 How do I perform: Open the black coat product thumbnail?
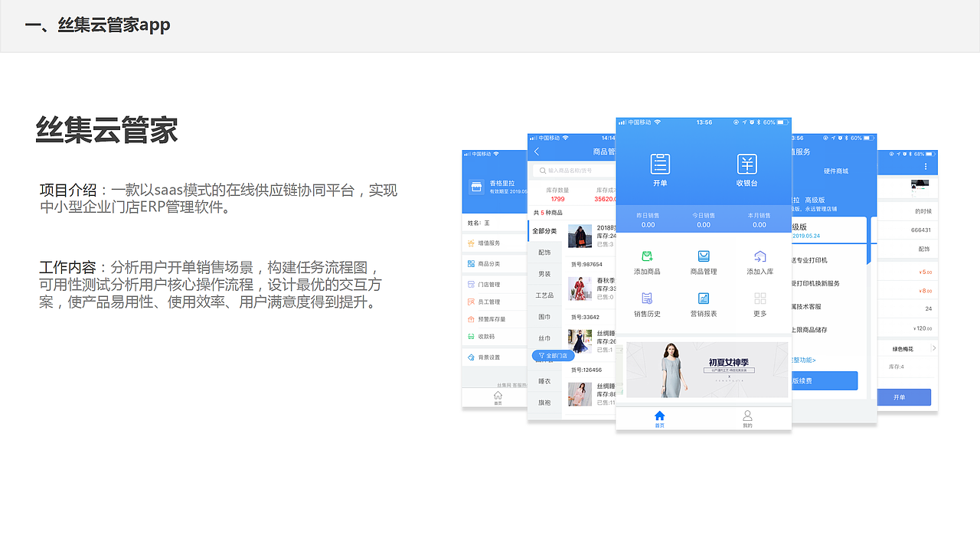click(580, 237)
